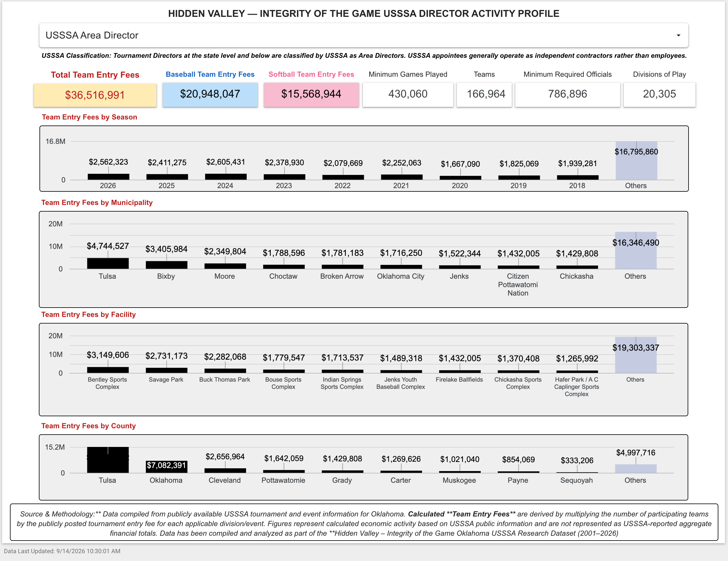Viewport: 728px width, 561px height.
Task: Click the $16,795,860 season data label
Action: 636,152
